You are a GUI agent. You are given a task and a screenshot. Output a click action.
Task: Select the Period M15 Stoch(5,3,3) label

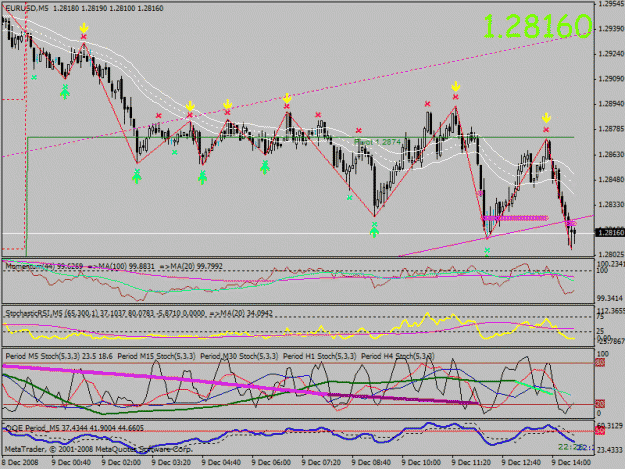(x=156, y=356)
